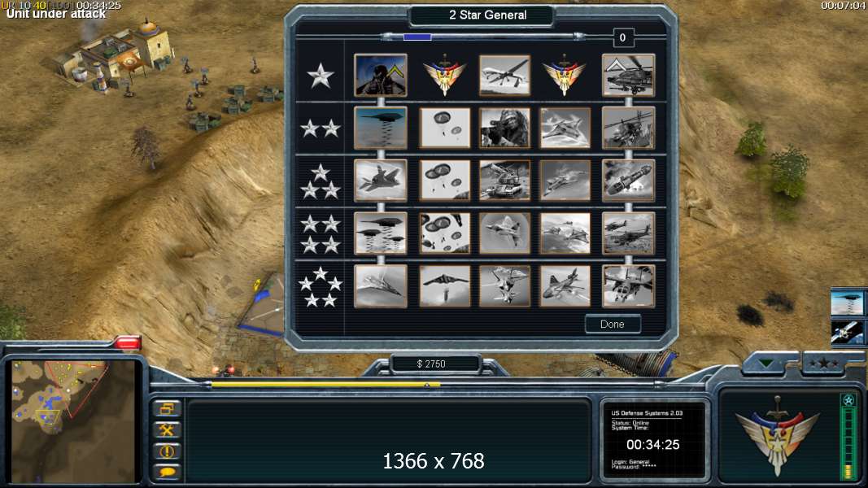Click the minimap in the bottom left
This screenshot has height=488, width=868.
[x=74, y=421]
